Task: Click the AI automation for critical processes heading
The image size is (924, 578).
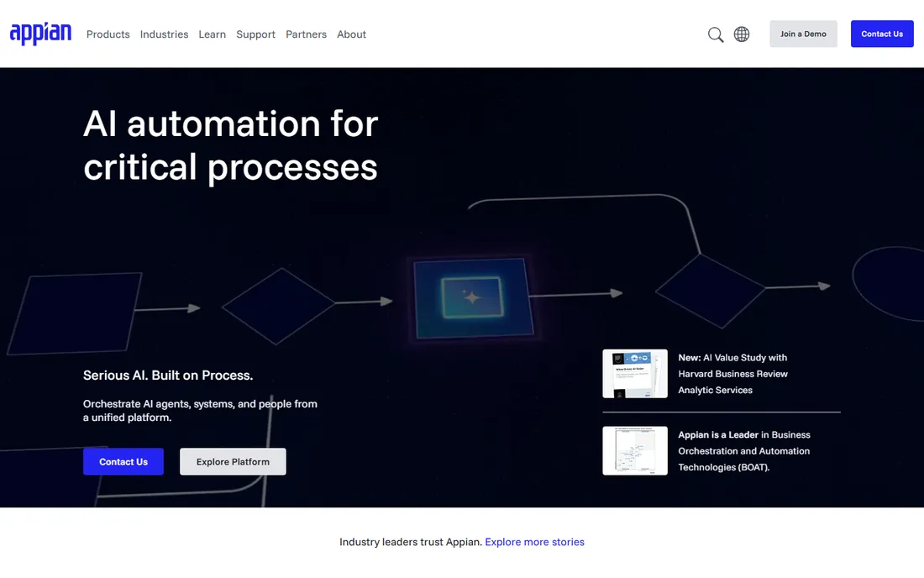Action: click(x=230, y=145)
